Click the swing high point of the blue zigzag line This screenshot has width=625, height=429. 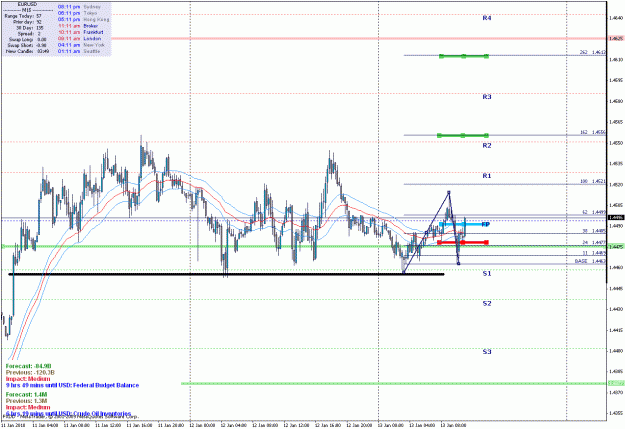click(x=449, y=193)
